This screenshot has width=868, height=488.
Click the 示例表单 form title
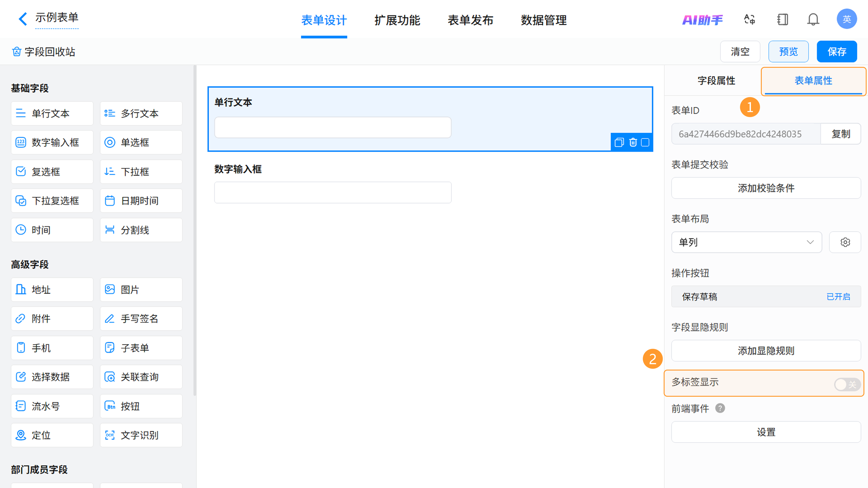[x=57, y=18]
